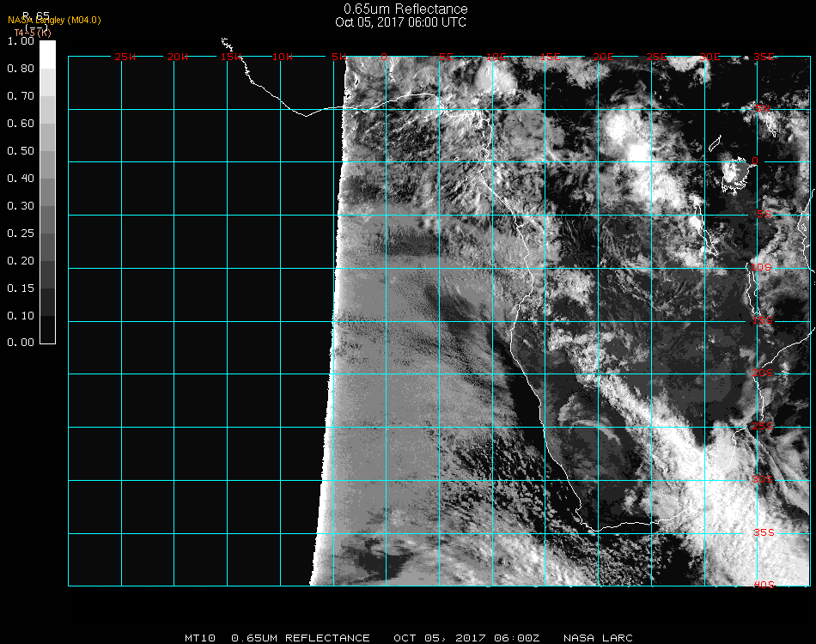Click the colorbar value 0.30

coord(21,207)
